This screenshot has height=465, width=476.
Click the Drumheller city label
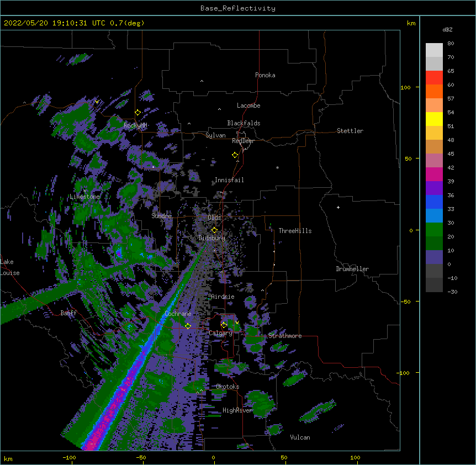pyautogui.click(x=352, y=269)
